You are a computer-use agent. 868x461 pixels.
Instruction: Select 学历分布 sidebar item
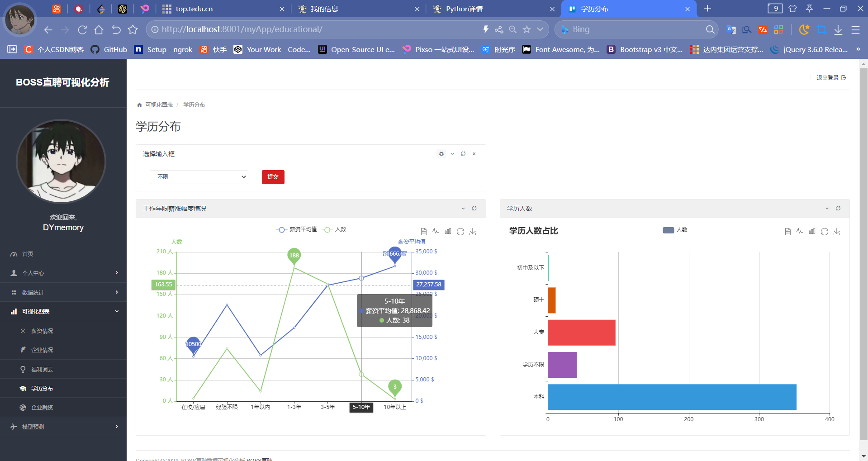pos(63,389)
